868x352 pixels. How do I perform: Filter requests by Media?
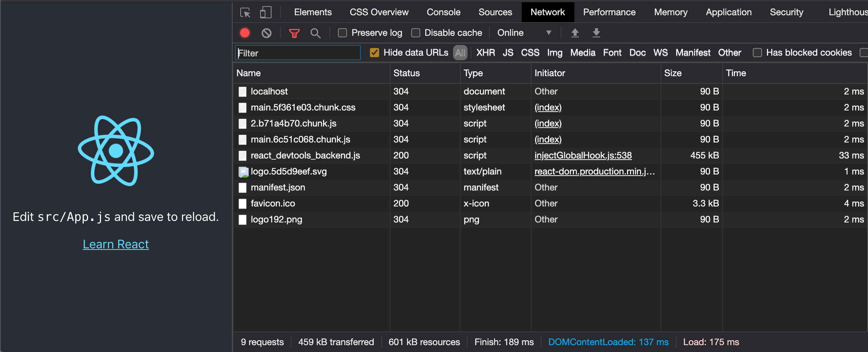pos(583,53)
